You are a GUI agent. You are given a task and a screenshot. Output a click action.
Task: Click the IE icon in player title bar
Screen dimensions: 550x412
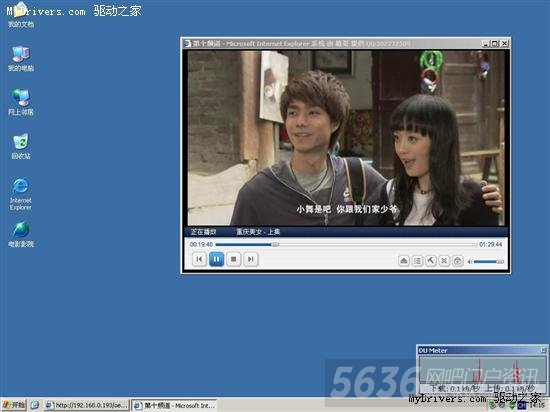(x=188, y=43)
